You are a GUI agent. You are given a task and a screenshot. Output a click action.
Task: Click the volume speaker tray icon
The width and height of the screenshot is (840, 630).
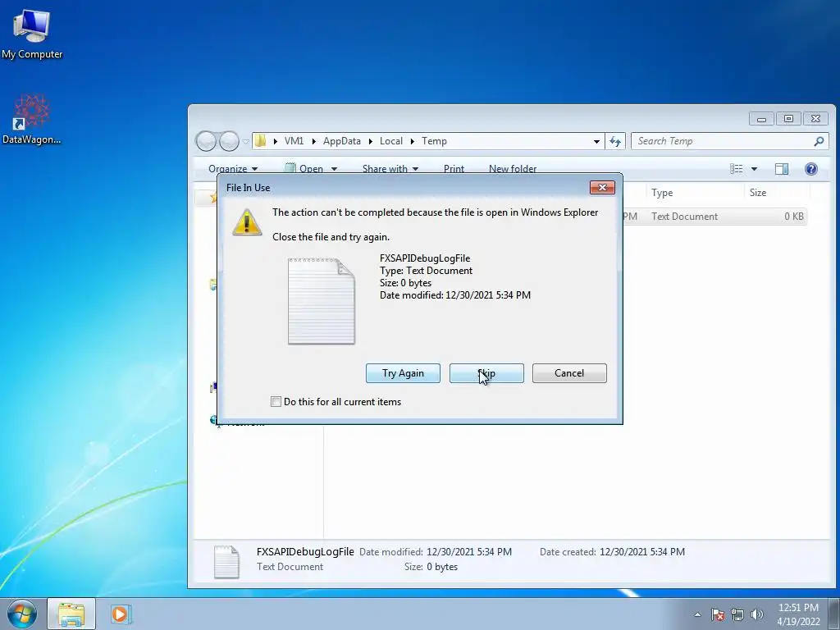[757, 614]
